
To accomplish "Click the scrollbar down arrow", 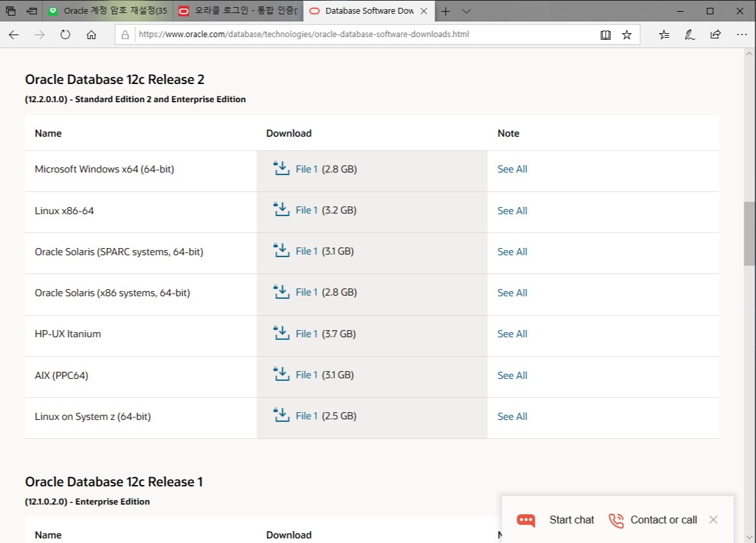I will (749, 537).
